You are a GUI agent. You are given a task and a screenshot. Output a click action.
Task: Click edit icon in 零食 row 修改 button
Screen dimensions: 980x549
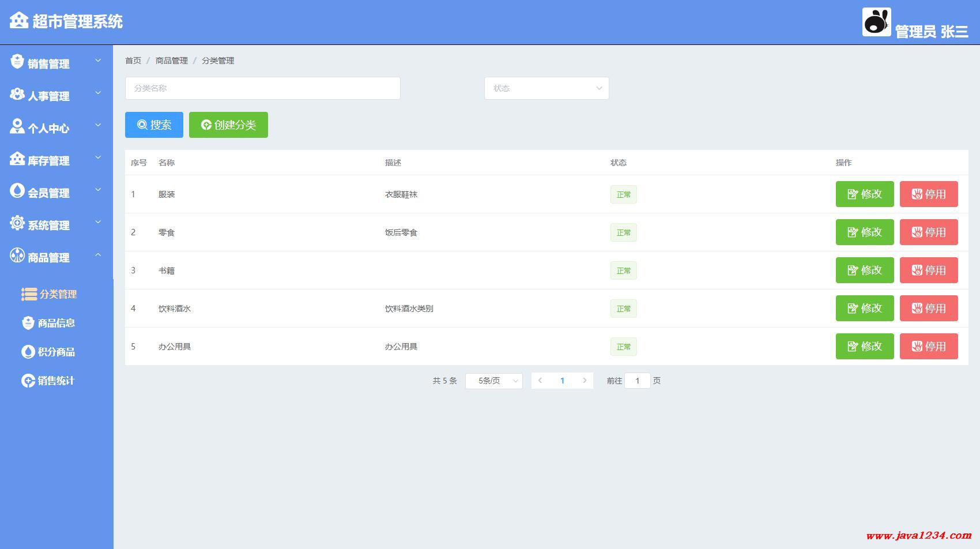click(x=853, y=232)
